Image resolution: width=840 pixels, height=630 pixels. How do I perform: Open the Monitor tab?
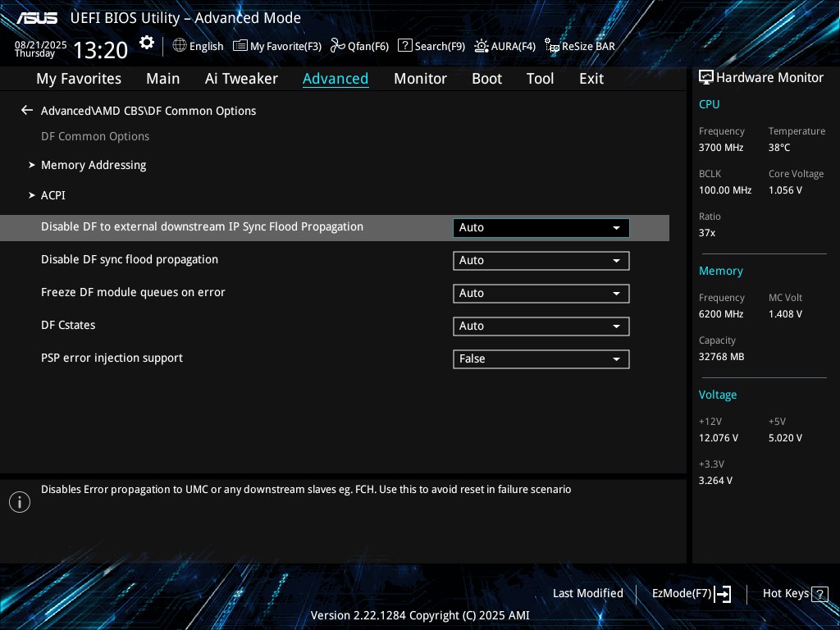click(x=421, y=79)
